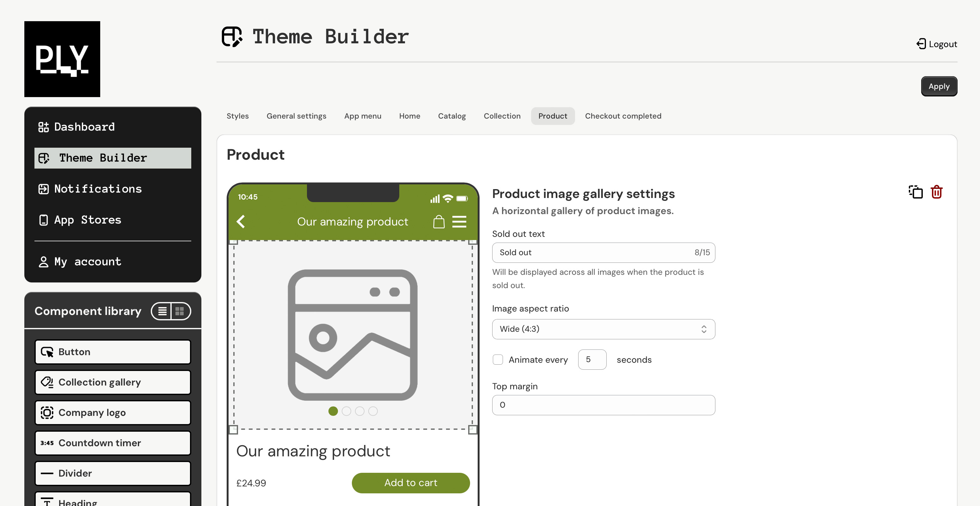Open the General settings tab
Image resolution: width=980 pixels, height=506 pixels.
point(296,116)
